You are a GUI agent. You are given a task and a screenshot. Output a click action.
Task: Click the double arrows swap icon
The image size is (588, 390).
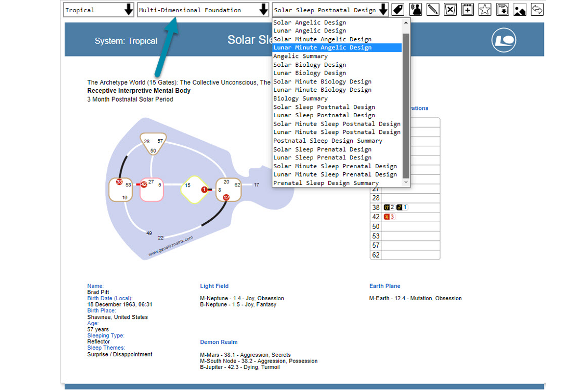[x=537, y=9]
